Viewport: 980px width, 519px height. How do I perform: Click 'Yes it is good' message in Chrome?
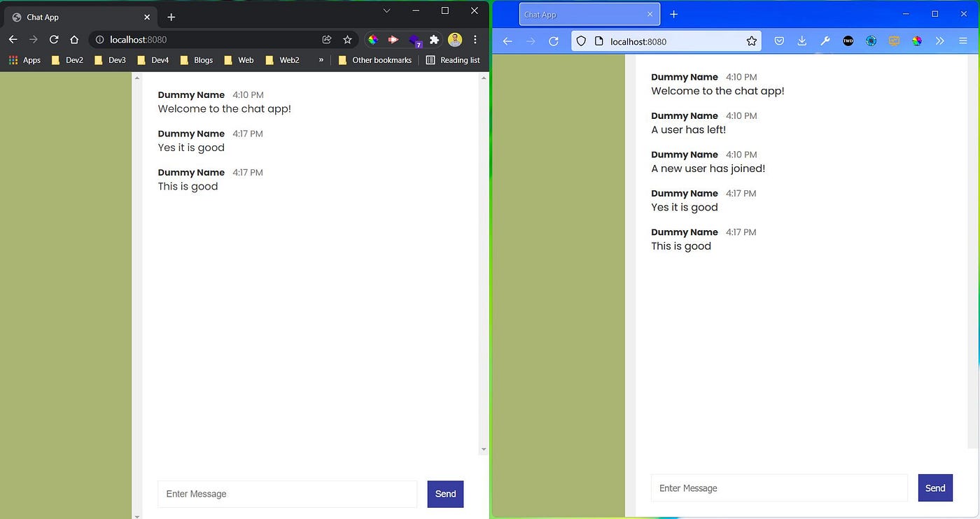coord(191,148)
